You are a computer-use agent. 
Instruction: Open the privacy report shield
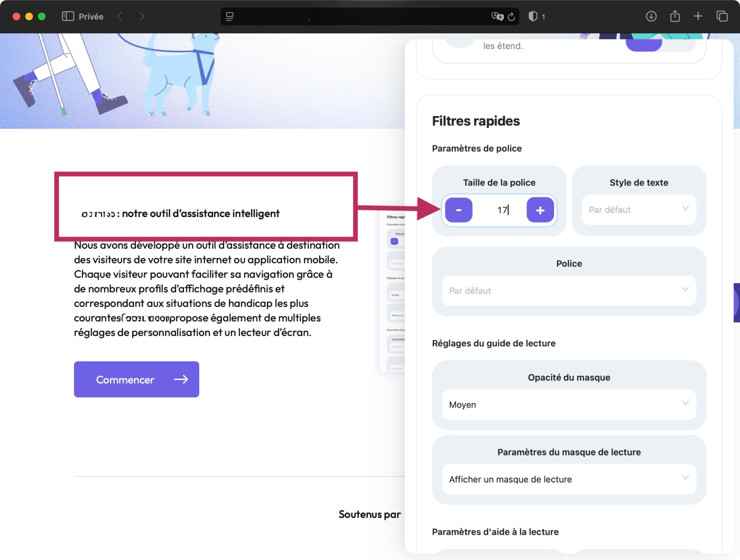coord(533,16)
